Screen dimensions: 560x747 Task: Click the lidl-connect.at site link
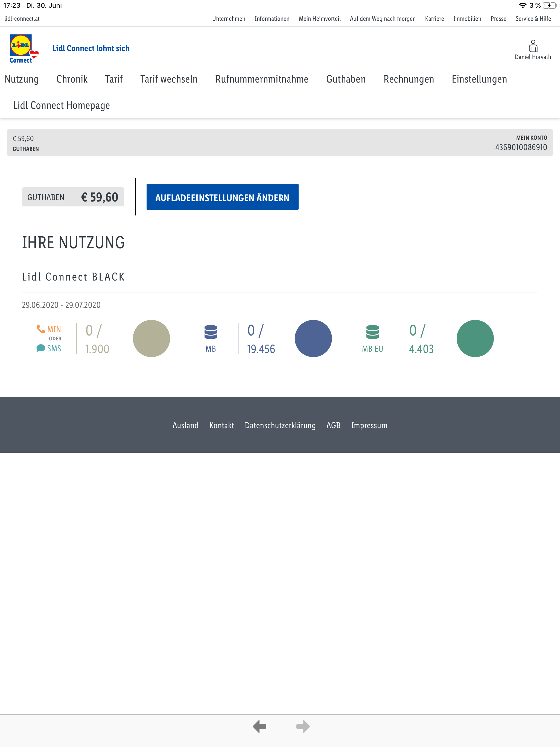22,19
